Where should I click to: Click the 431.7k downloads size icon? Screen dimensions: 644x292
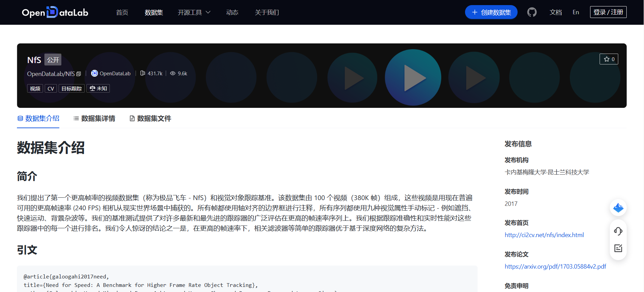pyautogui.click(x=143, y=73)
